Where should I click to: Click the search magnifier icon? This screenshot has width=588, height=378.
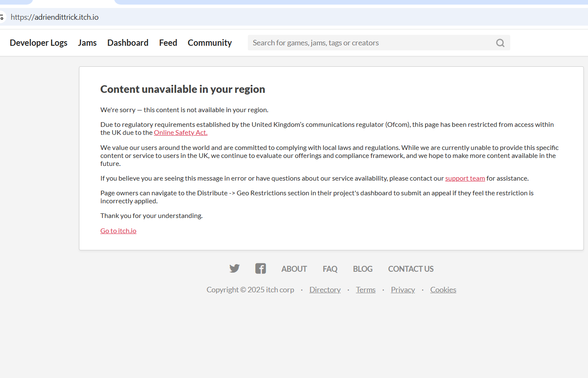click(x=500, y=43)
